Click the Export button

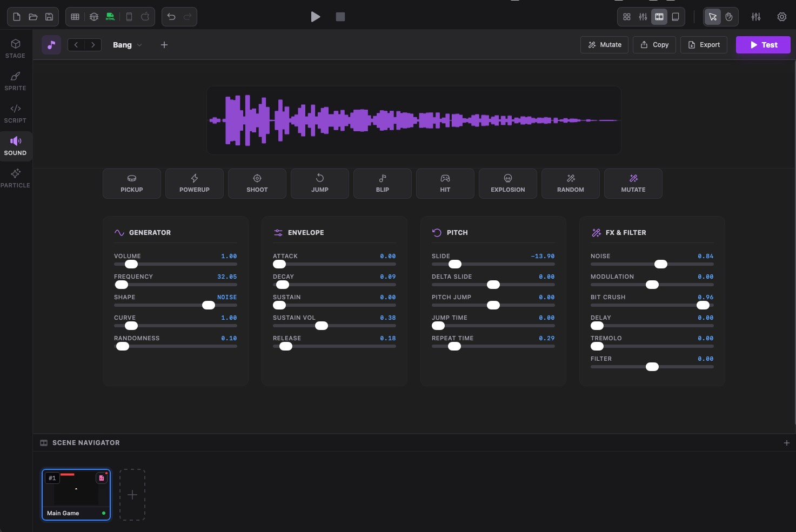click(704, 45)
